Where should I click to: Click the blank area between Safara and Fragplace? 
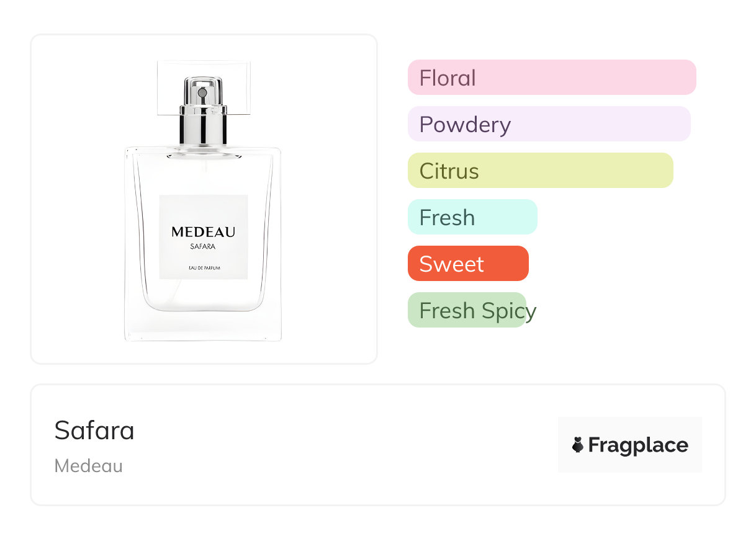pos(346,445)
